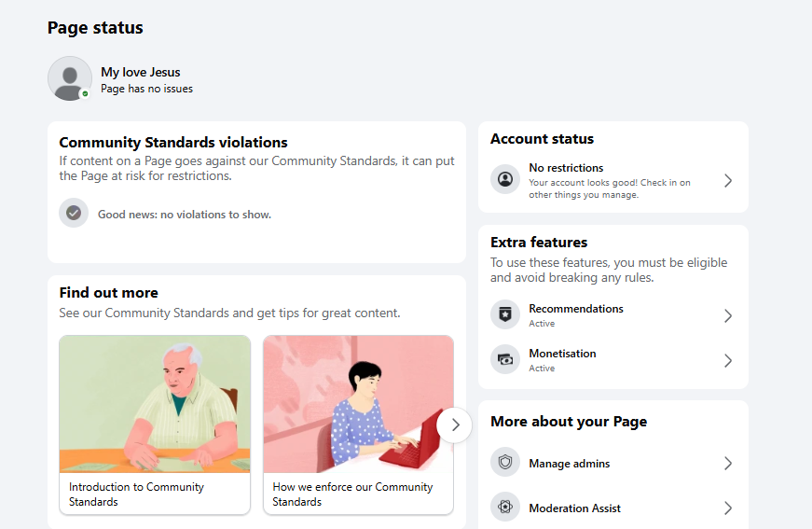Click the account status person icon
Viewport: 812px width, 529px height.
(505, 179)
